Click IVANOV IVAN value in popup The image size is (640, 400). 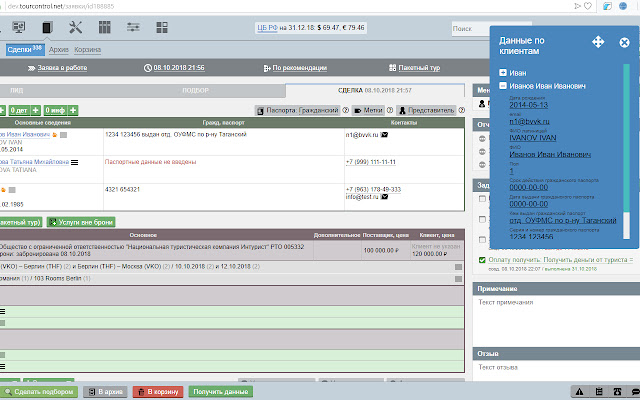pos(533,138)
